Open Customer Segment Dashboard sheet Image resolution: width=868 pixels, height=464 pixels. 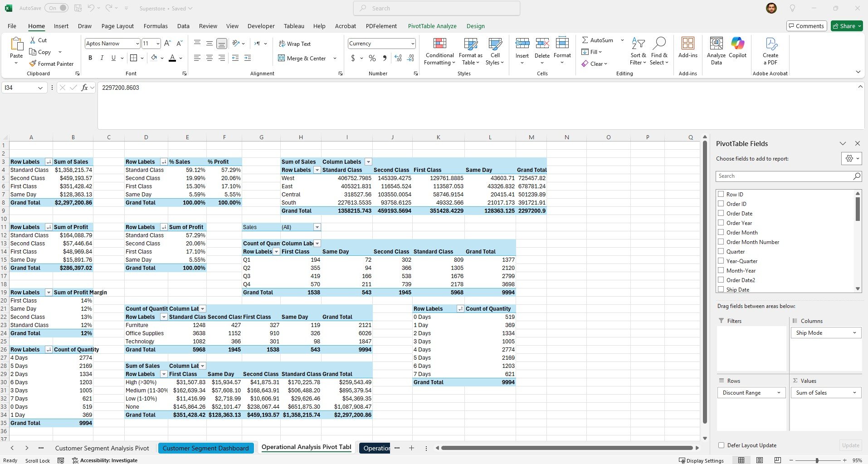click(x=205, y=448)
